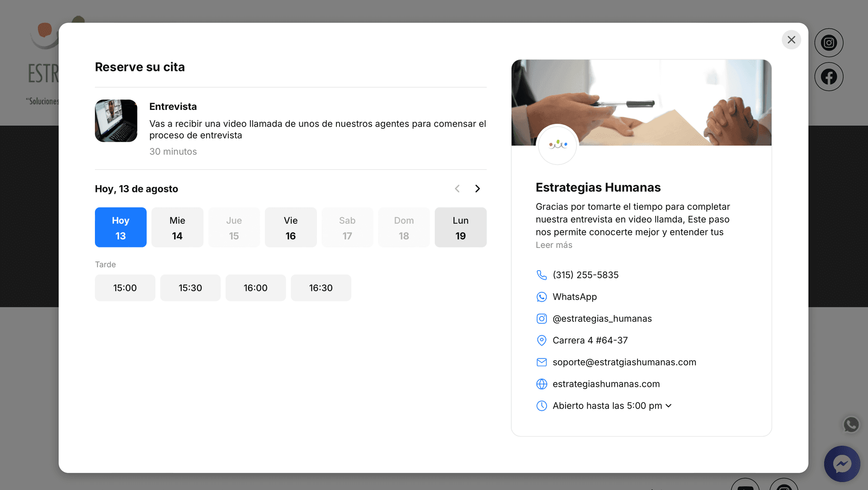Select Lun 19 date
Screen dimensions: 868x490
(461, 227)
